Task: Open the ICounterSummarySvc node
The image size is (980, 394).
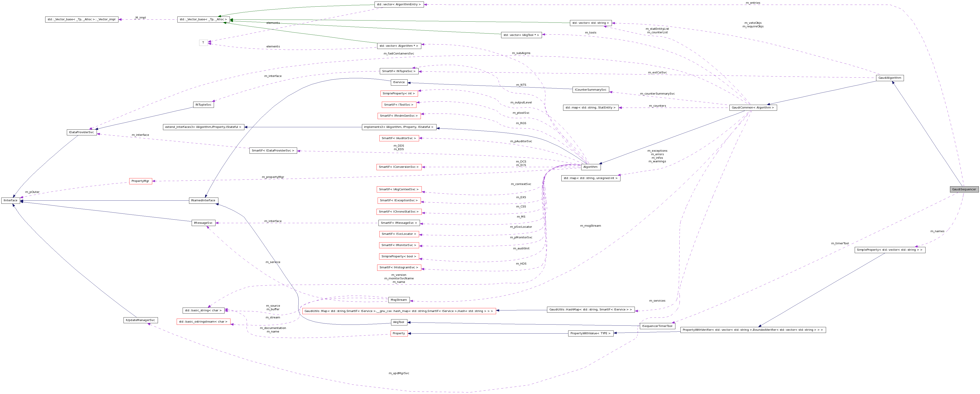Action: click(x=591, y=89)
